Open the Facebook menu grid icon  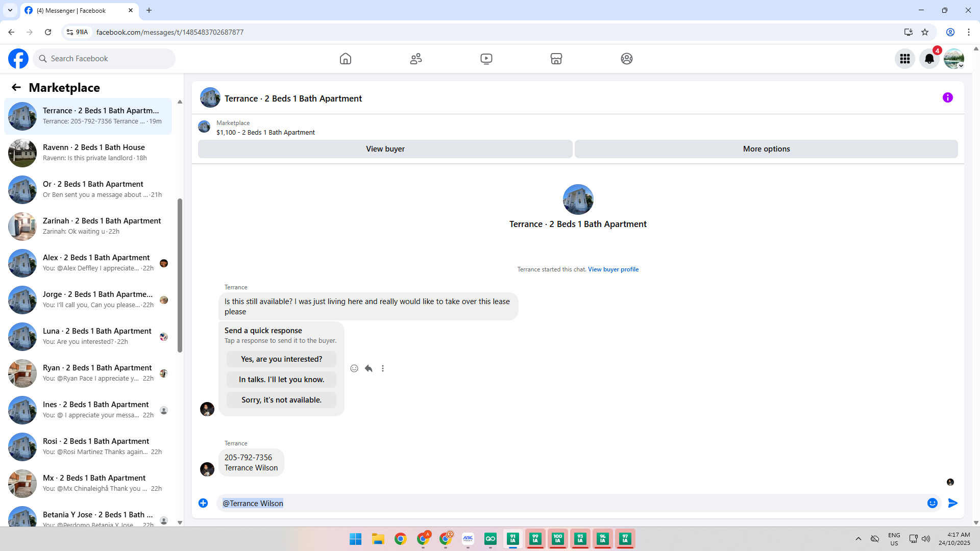[x=905, y=59]
